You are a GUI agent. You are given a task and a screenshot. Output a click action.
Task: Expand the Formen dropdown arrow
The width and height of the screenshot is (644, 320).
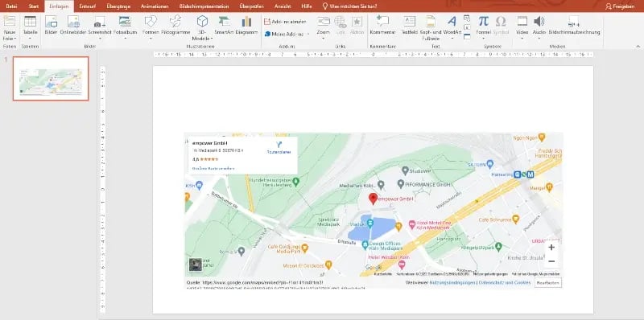pyautogui.click(x=151, y=39)
